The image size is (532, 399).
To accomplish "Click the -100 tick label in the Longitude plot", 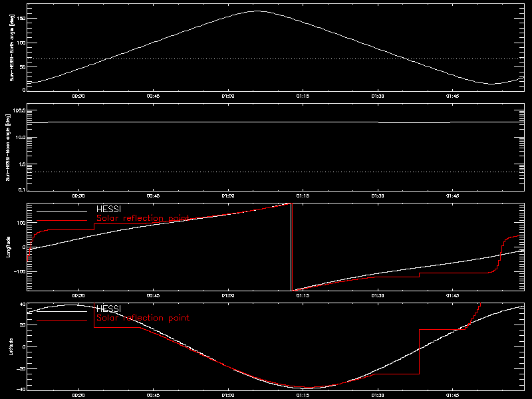I will pyautogui.click(x=20, y=272).
